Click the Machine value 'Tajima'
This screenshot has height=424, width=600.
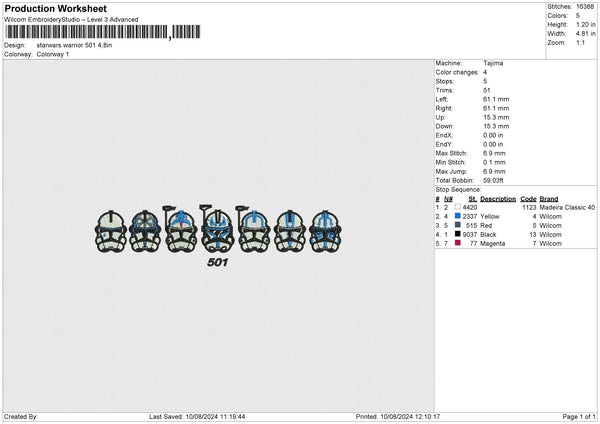[x=493, y=63]
